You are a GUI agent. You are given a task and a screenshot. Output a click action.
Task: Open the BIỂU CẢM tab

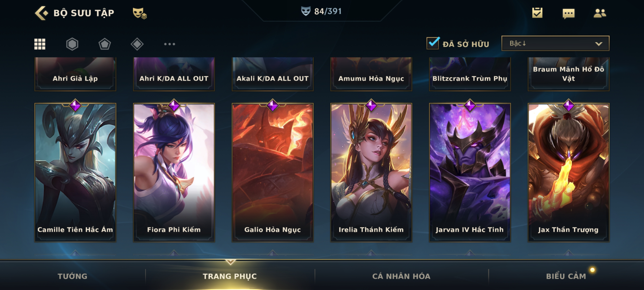[566, 276]
